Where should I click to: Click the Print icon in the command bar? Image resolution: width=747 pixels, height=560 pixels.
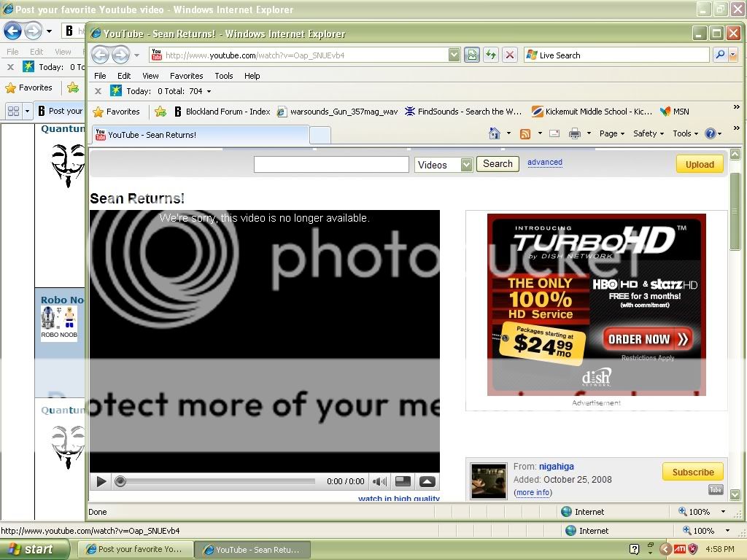[x=575, y=134]
